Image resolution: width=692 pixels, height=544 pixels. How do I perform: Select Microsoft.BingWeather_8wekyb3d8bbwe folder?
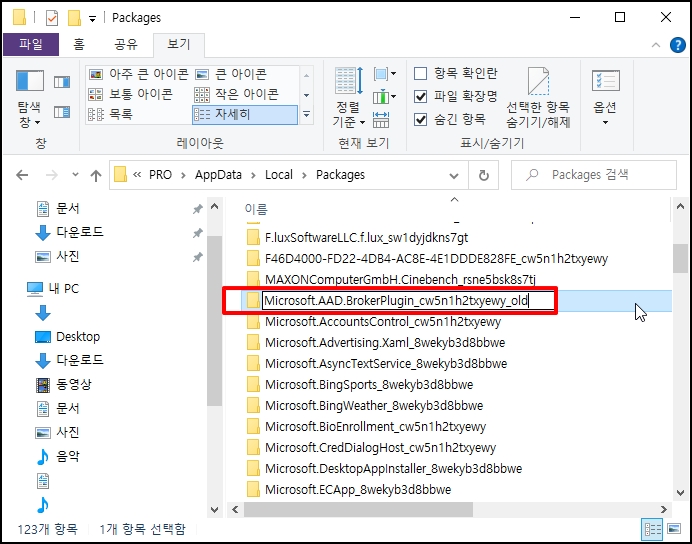[365, 405]
